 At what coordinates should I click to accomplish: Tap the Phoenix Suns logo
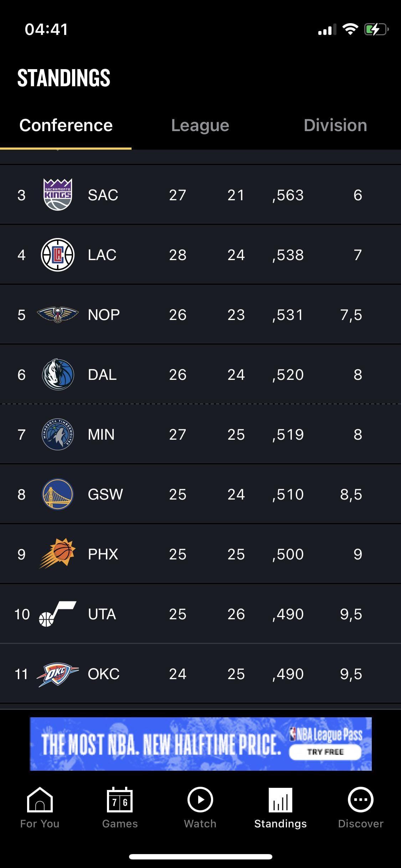[x=58, y=554]
